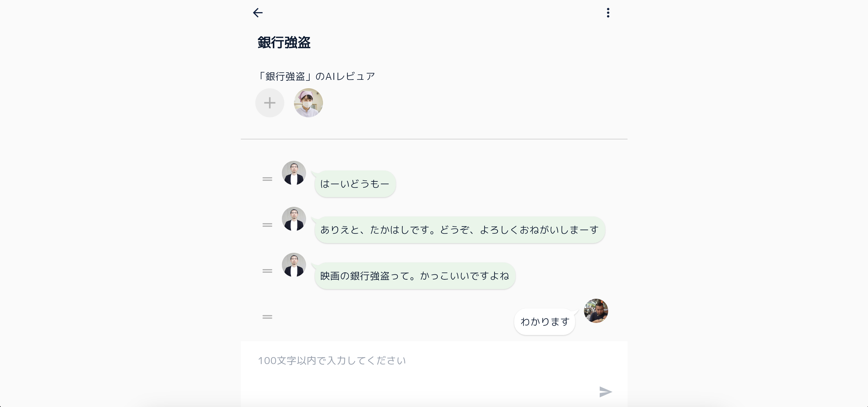Click drag handle beside はーいどうもー message
Image resolution: width=868 pixels, height=407 pixels.
[267, 179]
